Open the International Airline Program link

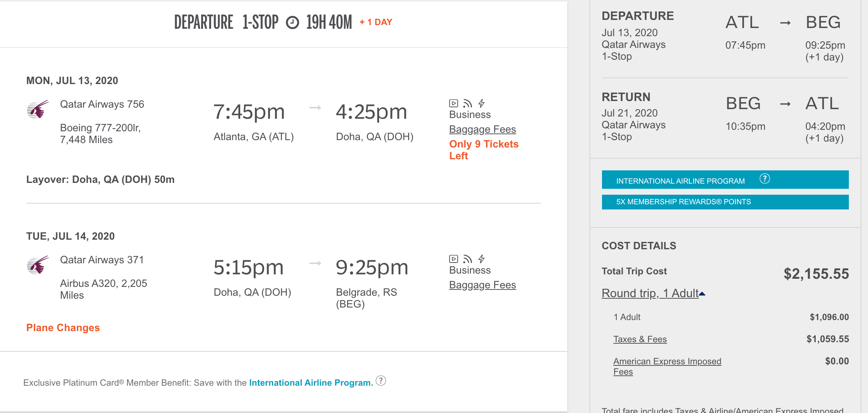(x=311, y=383)
